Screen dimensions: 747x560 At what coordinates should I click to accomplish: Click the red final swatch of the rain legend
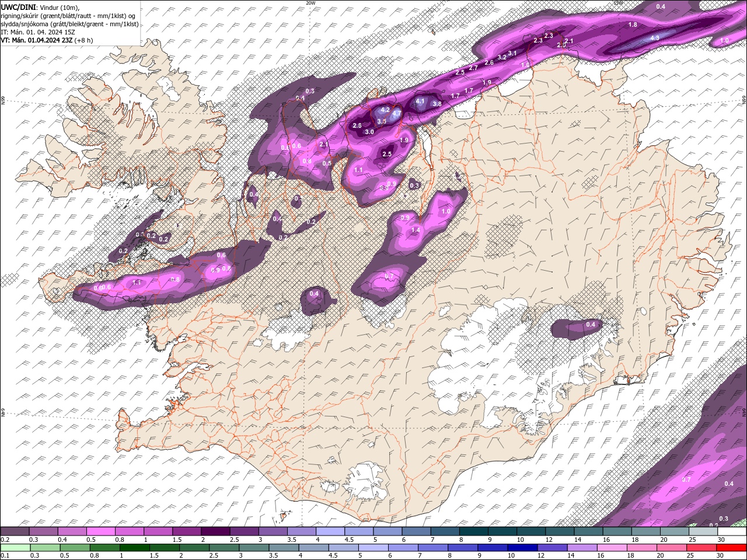732,547
